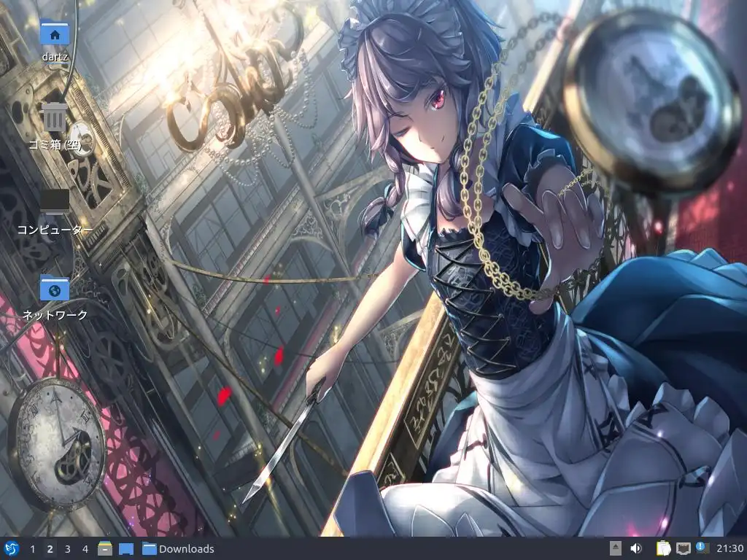747x560 pixels.
Task: Switch to workspace 4
Action: (x=85, y=549)
